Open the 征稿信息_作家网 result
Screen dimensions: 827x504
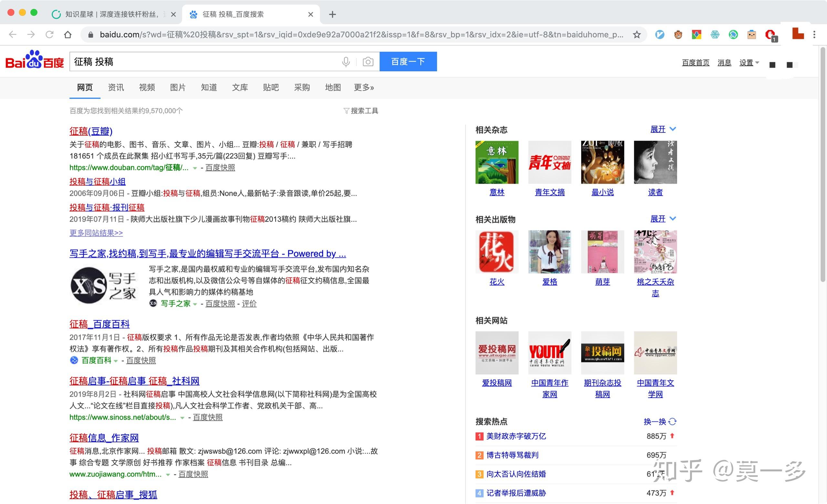point(104,437)
